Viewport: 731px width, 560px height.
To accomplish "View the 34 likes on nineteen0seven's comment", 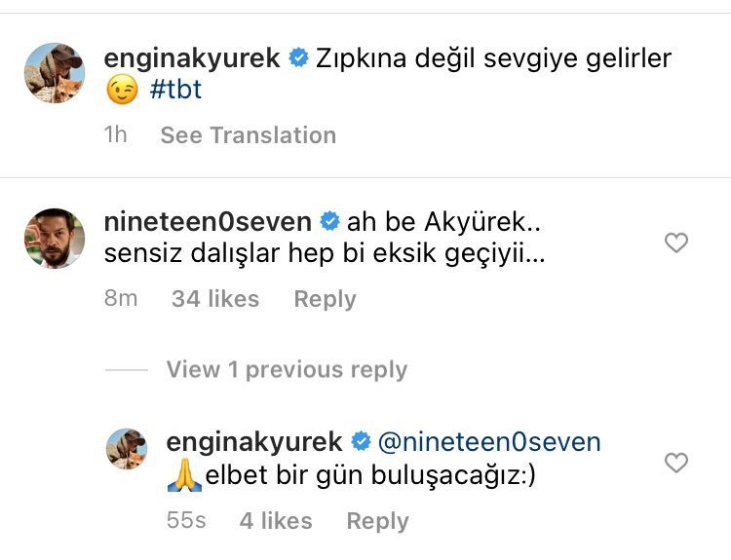I will tap(215, 299).
